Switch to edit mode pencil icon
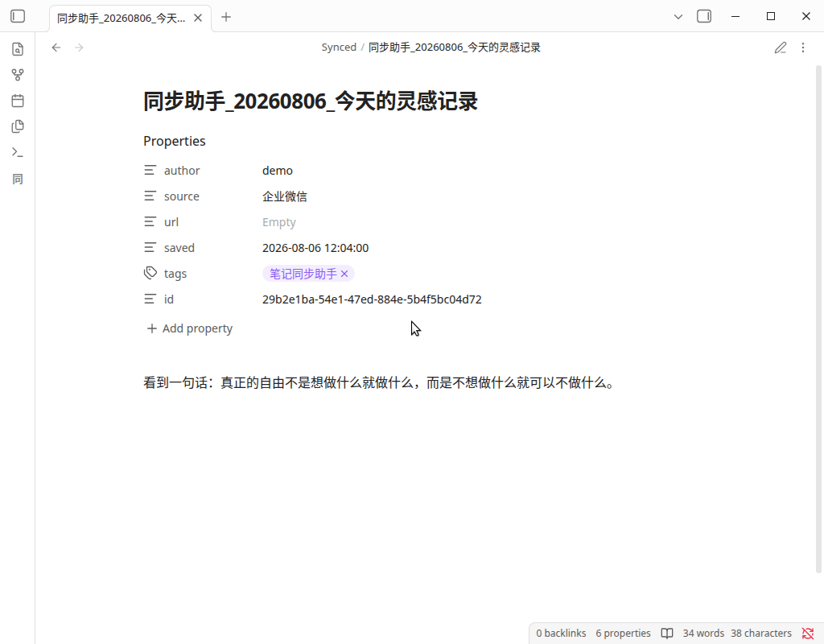The width and height of the screenshot is (824, 644). [x=781, y=47]
